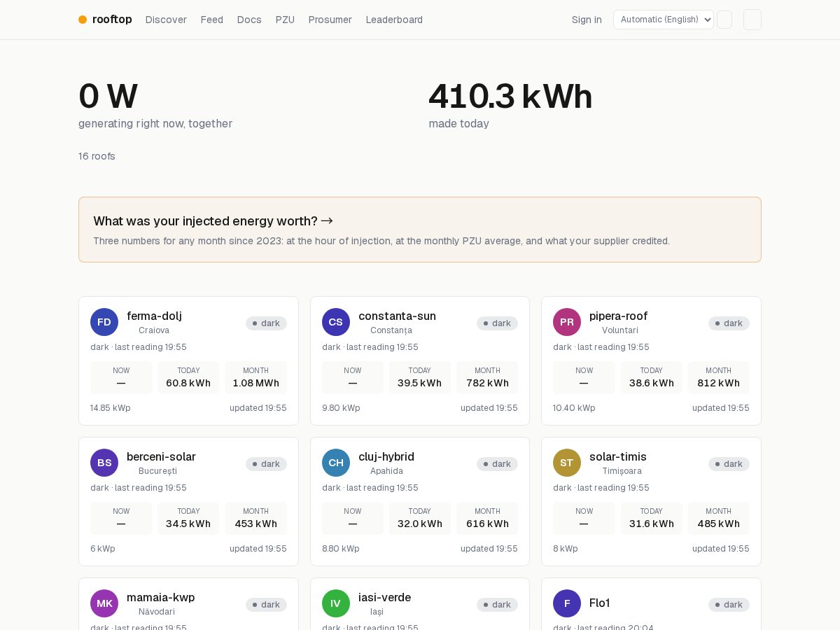Click the F avatar of Flo1
This screenshot has width=840, height=630.
(567, 603)
